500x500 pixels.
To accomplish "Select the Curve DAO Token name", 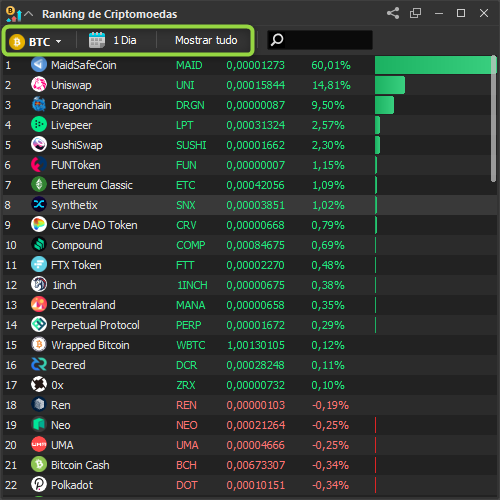I will (94, 225).
